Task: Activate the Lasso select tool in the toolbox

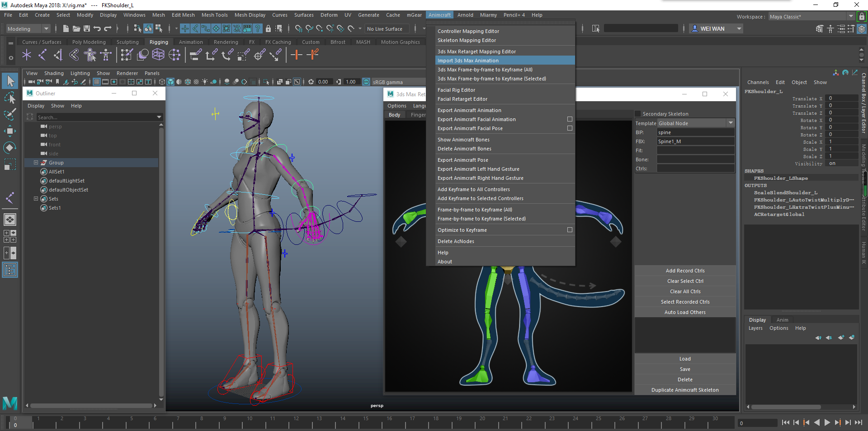Action: coord(10,97)
